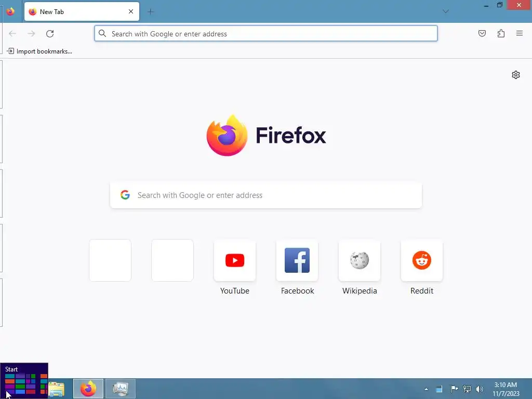The image size is (532, 399).
Task: Open network status tray icon
Action: [x=467, y=389]
